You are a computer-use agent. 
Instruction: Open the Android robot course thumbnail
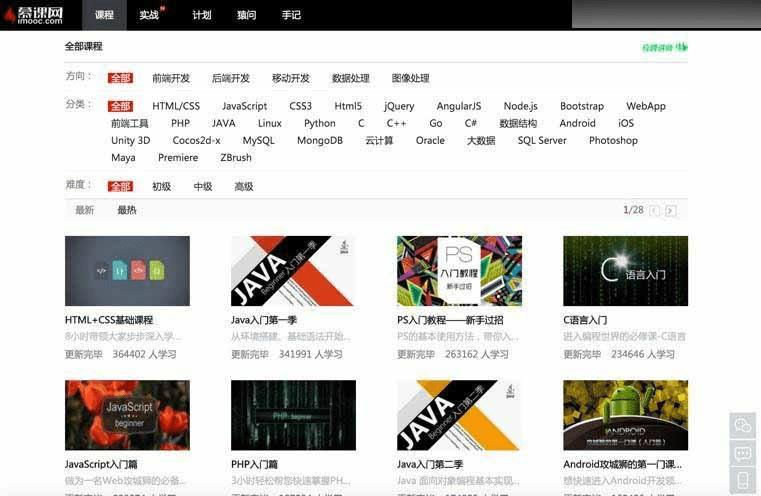coord(626,415)
